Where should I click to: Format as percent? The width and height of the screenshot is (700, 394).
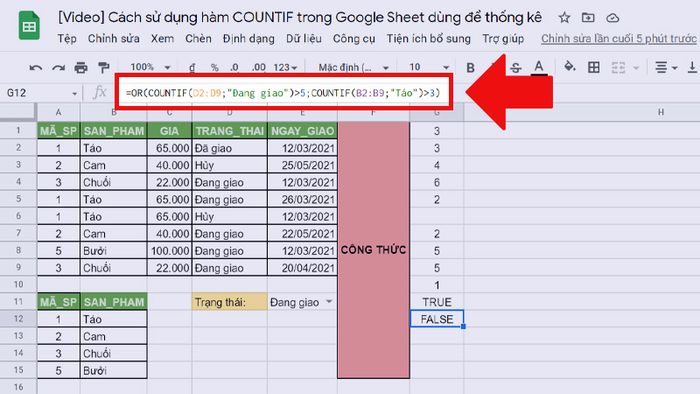[215, 68]
